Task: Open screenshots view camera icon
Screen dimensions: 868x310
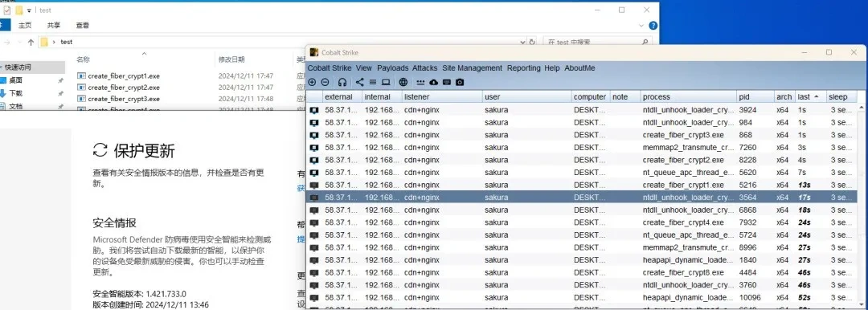Action: [x=460, y=82]
